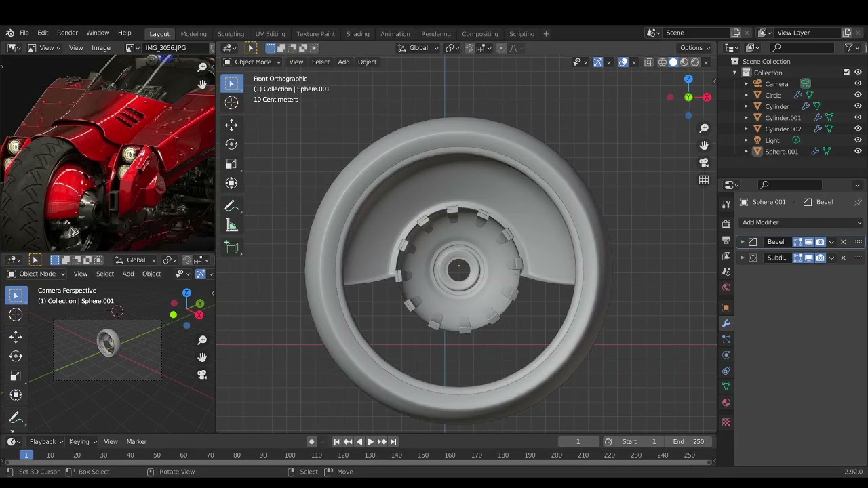
Task: Switch to rendered viewport shading
Action: (695, 62)
